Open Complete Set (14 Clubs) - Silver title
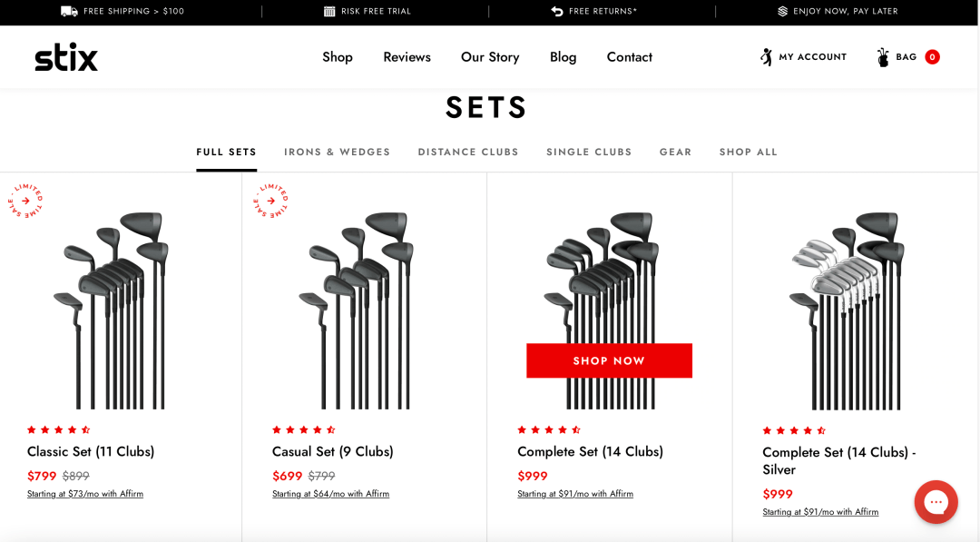The image size is (980, 542). click(x=838, y=460)
